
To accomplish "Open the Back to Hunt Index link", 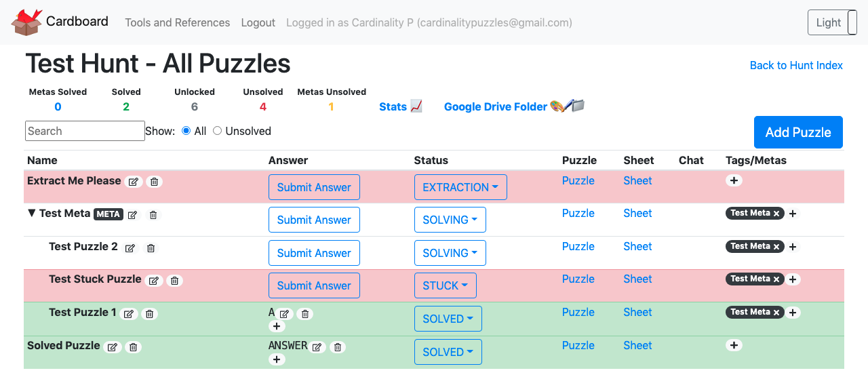I will 796,65.
